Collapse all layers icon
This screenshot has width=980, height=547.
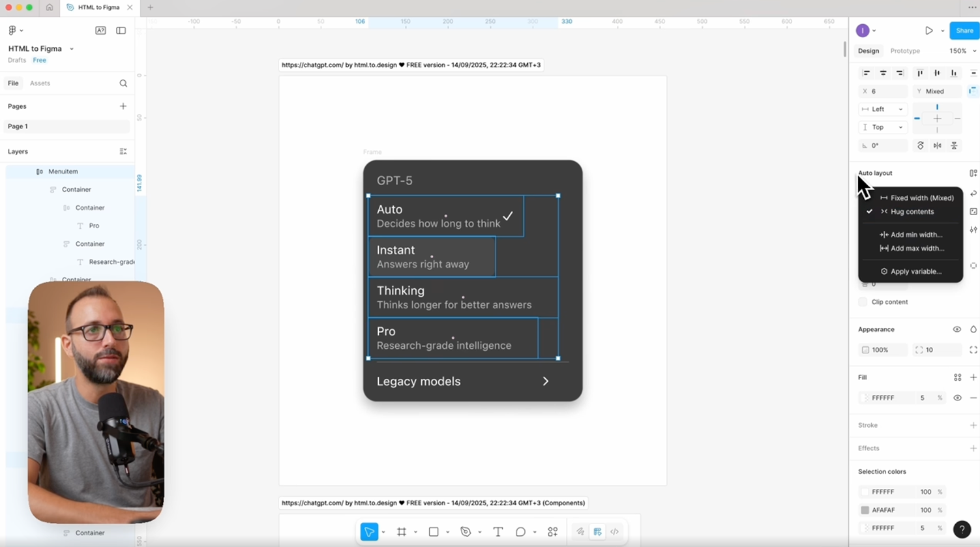[123, 151]
